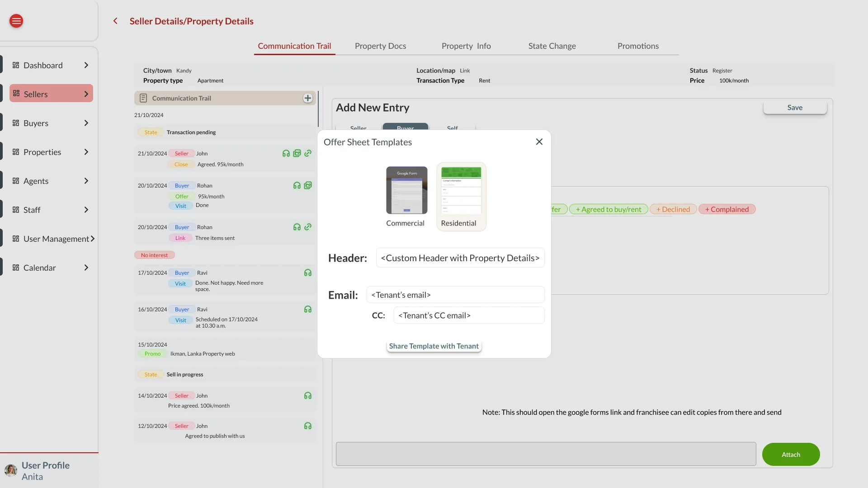Open image gallery icon for 21/10/2024 John
Screen dimensions: 868x488
tap(297, 153)
